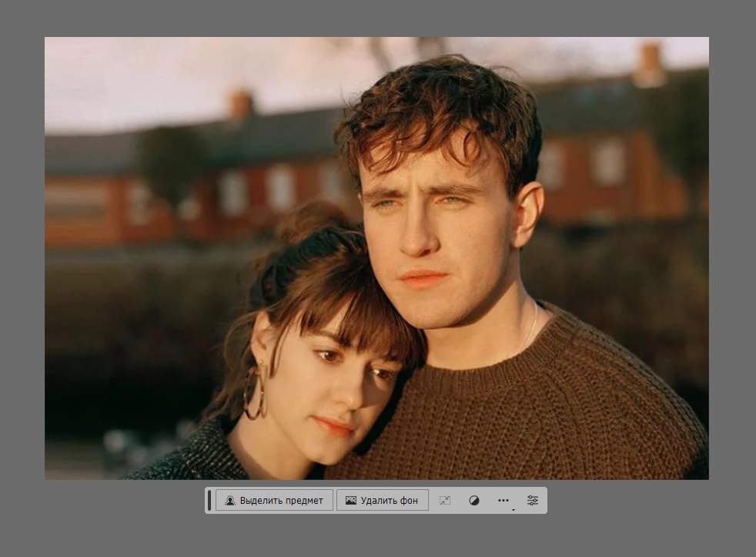This screenshot has height=557, width=756.
Task: Open the adjustment layer circle icon
Action: pyautogui.click(x=474, y=501)
